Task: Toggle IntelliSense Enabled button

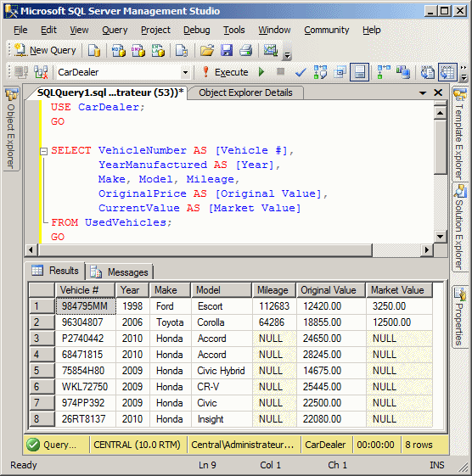Action: (359, 72)
